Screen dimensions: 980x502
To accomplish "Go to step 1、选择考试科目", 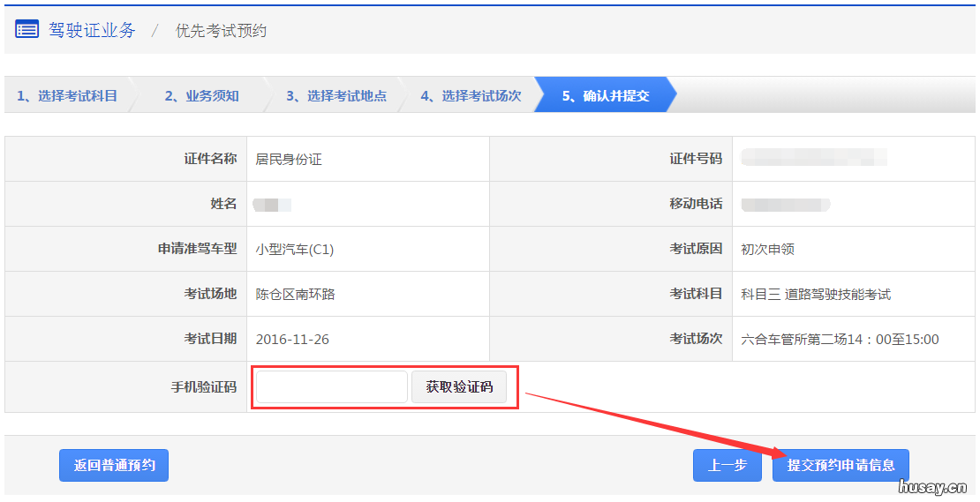I will click(67, 96).
